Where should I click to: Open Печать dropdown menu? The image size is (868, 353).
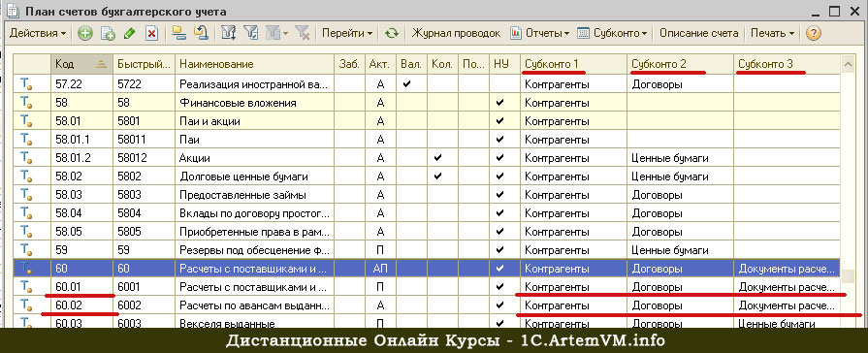[772, 33]
